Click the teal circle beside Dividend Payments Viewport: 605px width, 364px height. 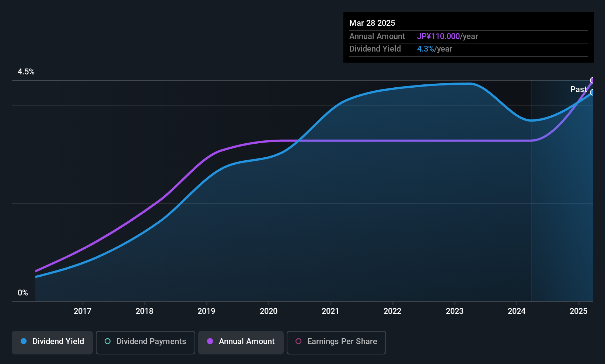108,342
